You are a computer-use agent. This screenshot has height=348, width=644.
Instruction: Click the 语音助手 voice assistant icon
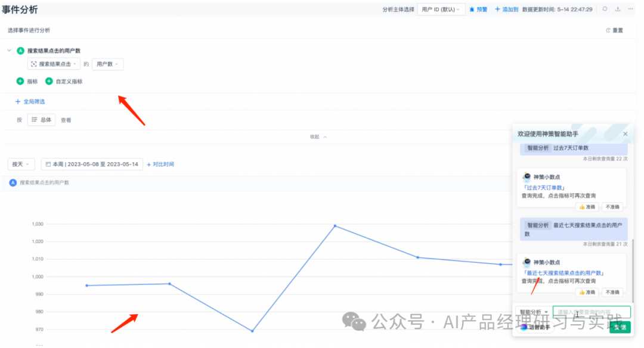pos(524,327)
